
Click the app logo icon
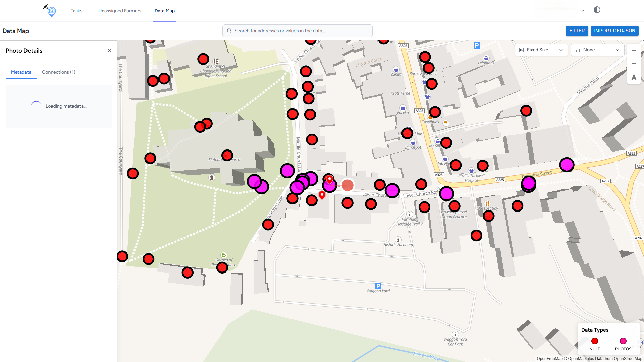[x=51, y=11]
